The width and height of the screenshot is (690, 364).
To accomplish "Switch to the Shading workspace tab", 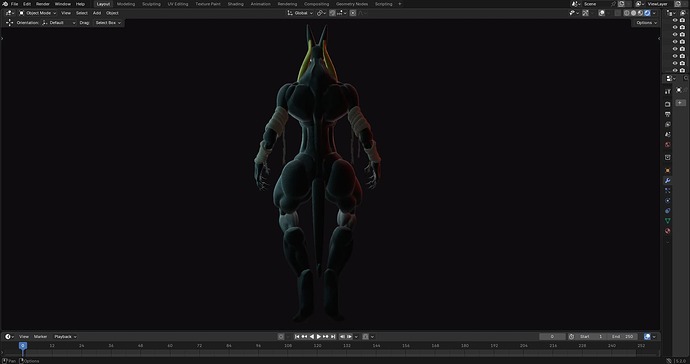I will point(235,4).
